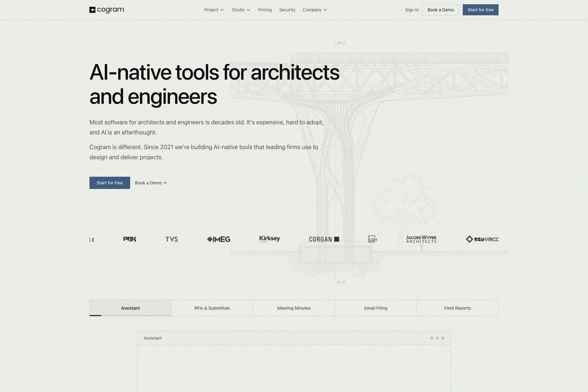Viewport: 588px width, 392px height.
Task: Click Sign In link
Action: click(x=412, y=10)
